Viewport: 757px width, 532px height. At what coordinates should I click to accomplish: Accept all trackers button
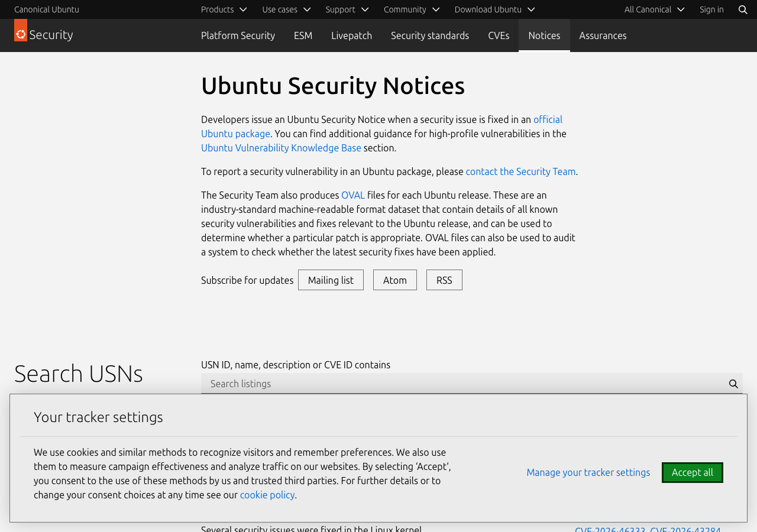tap(693, 472)
